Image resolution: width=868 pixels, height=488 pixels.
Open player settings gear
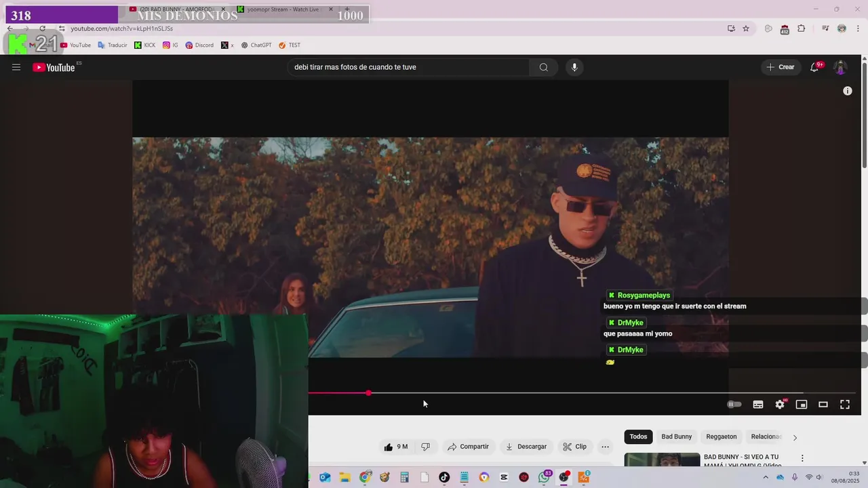[780, 404]
